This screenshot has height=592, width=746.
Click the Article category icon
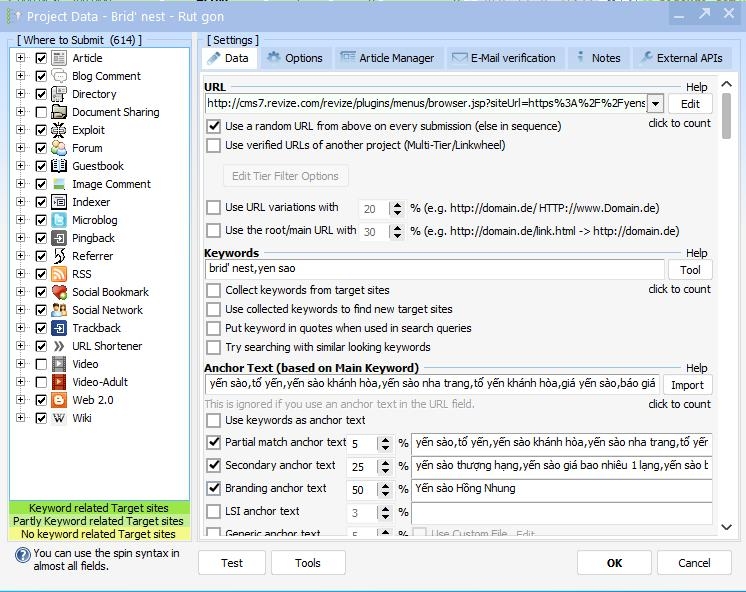(x=59, y=58)
